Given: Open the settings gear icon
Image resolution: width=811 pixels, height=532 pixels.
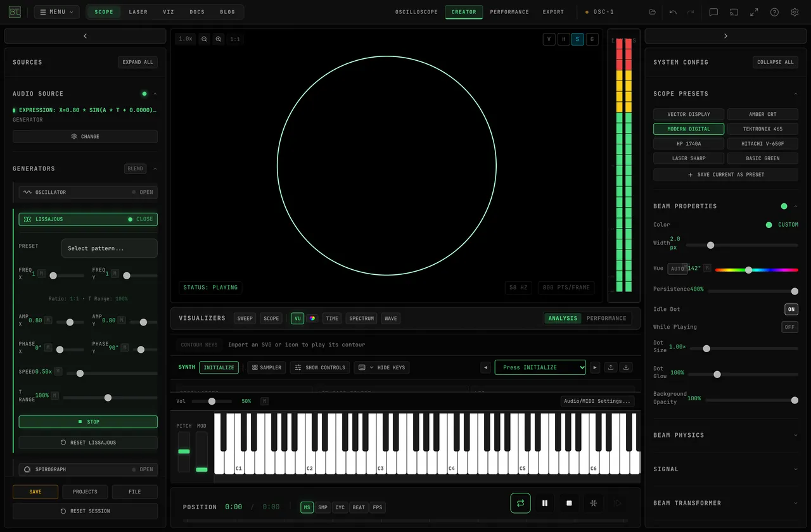Looking at the screenshot, I should point(795,12).
